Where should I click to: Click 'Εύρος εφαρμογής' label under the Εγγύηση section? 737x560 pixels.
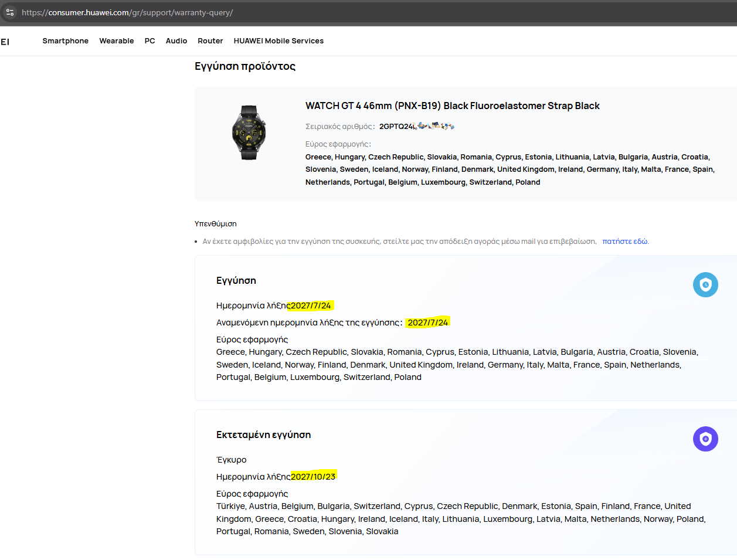click(x=252, y=340)
